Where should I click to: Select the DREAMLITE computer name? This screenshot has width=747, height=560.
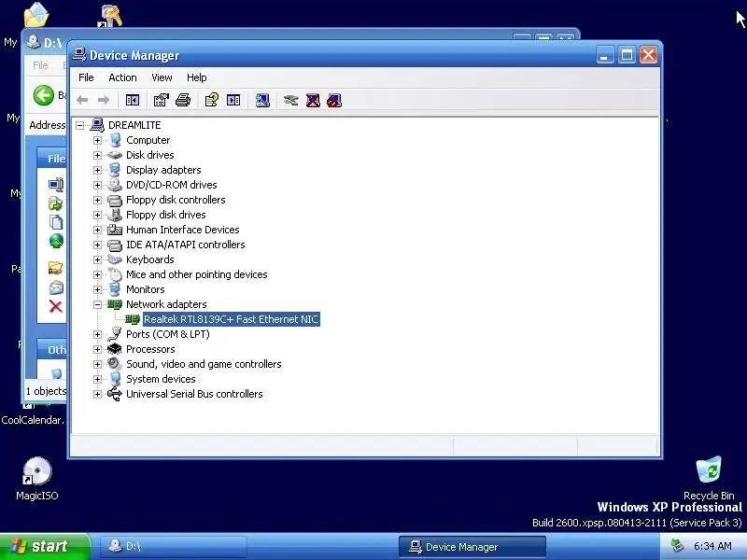point(134,125)
